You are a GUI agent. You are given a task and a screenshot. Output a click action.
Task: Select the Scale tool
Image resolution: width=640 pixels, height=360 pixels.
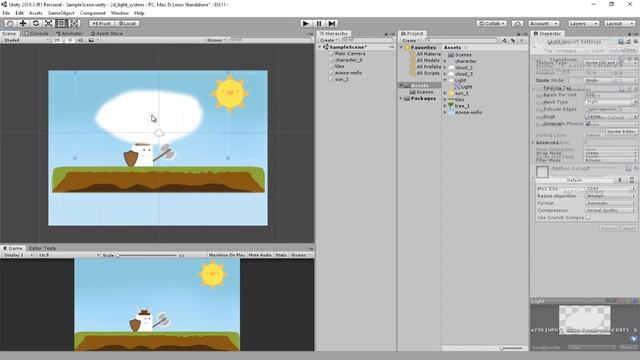tap(48, 23)
